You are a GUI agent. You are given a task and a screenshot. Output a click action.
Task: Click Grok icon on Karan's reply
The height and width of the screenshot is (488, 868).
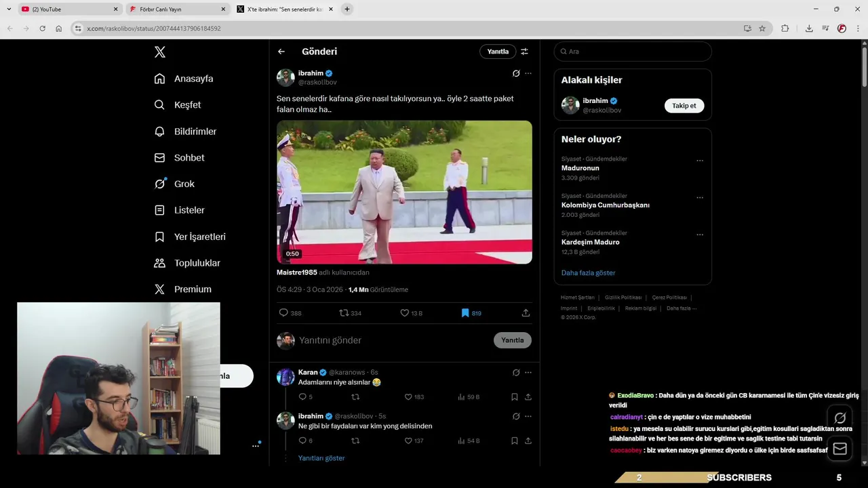tap(516, 372)
